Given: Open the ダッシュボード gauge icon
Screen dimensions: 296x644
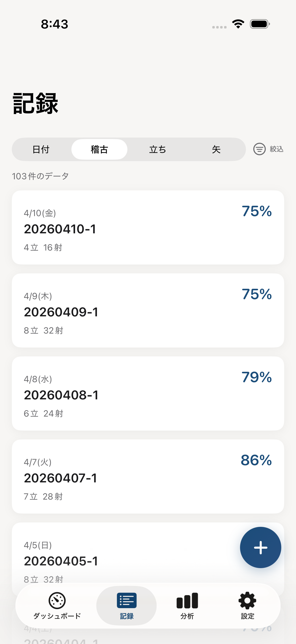Looking at the screenshot, I should (57, 600).
